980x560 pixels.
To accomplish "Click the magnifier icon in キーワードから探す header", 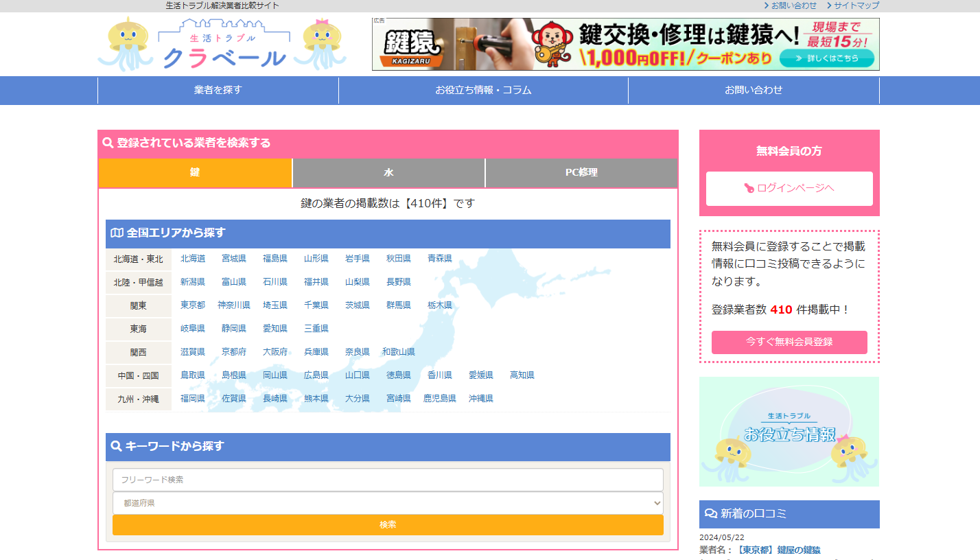I will coord(117,447).
